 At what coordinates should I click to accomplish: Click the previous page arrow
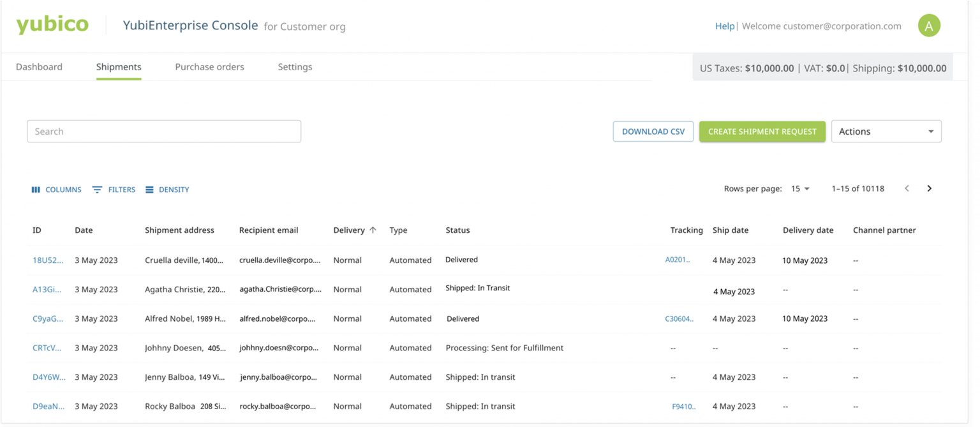[x=907, y=188]
